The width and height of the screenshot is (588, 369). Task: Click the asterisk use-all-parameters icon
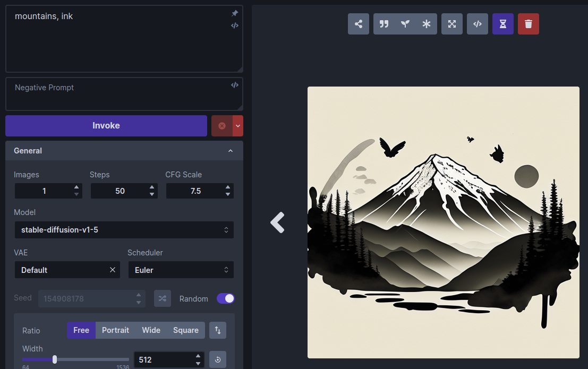426,24
